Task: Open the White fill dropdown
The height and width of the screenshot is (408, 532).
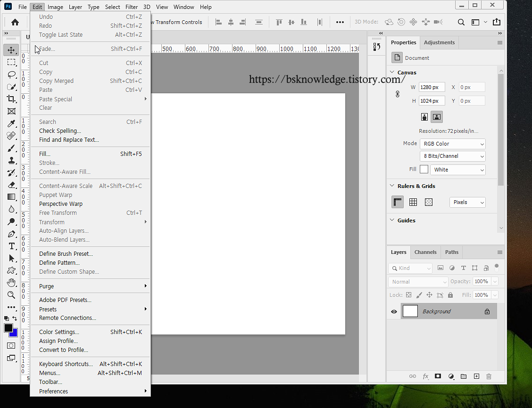Action: tap(457, 170)
